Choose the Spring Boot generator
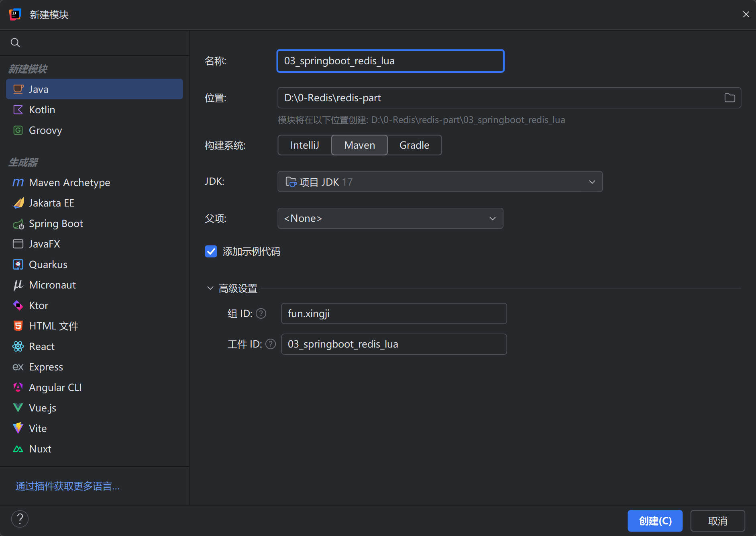Screen dimensions: 756x536 point(95,223)
